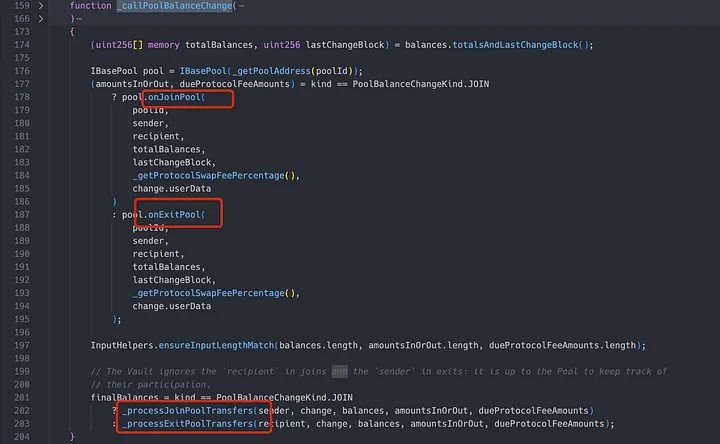Click the onJoinPool method call

point(176,98)
